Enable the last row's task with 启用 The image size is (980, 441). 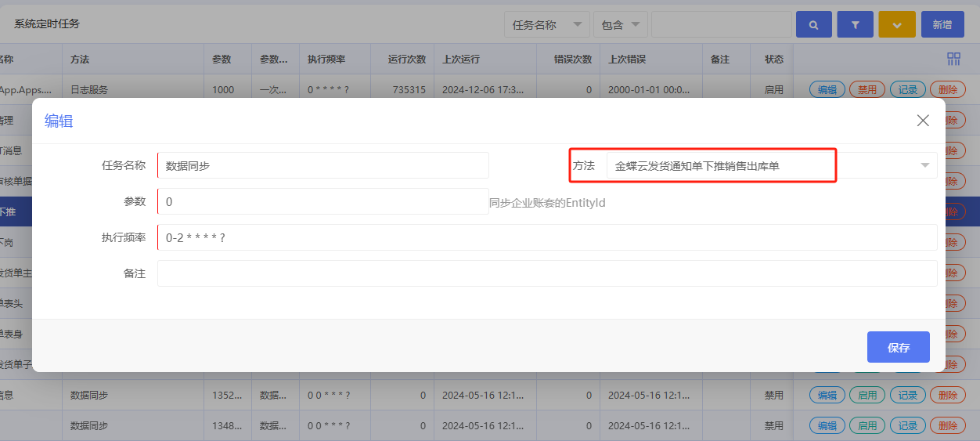point(867,426)
